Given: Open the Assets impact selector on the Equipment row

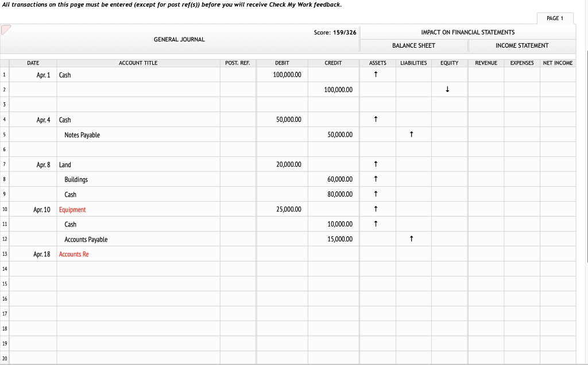Looking at the screenshot, I should tap(377, 209).
